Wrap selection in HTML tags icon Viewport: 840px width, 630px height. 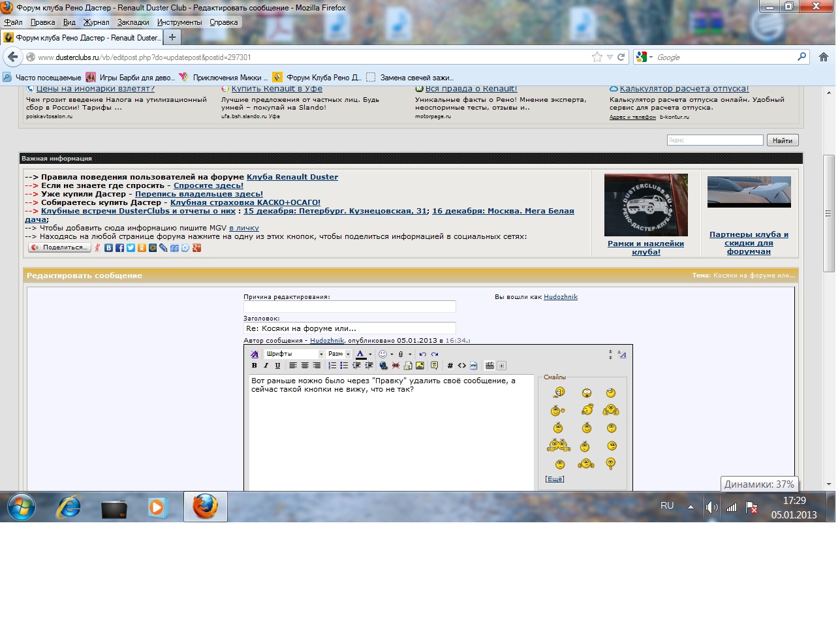[461, 366]
